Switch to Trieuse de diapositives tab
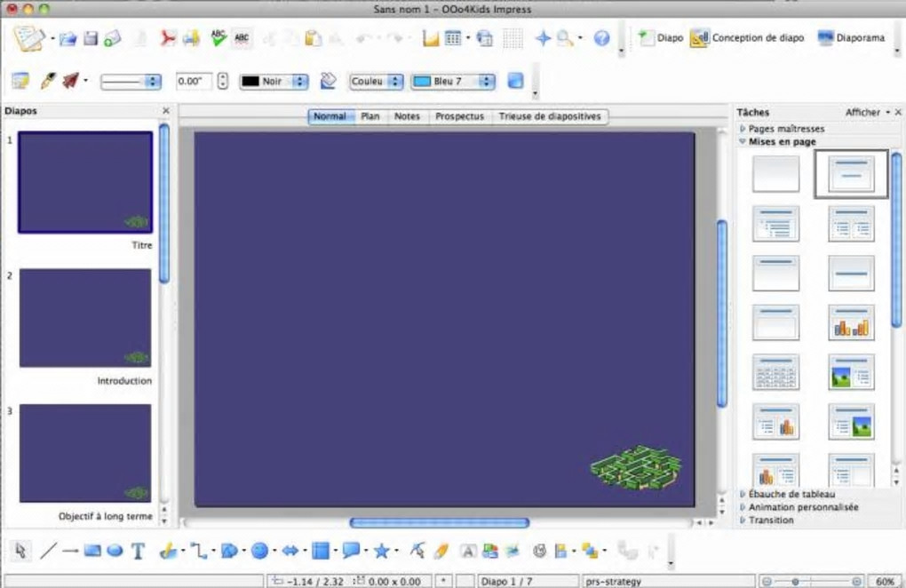The image size is (906, 588). pyautogui.click(x=550, y=116)
